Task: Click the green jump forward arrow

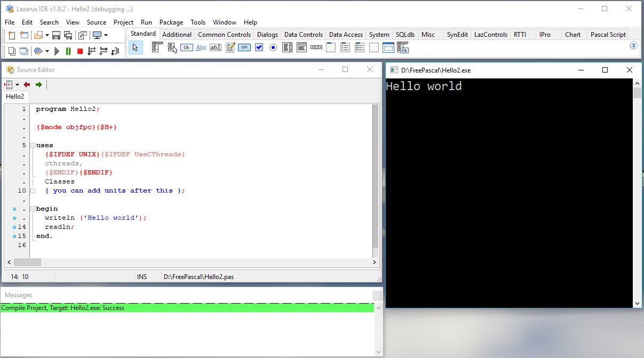Action: point(38,85)
